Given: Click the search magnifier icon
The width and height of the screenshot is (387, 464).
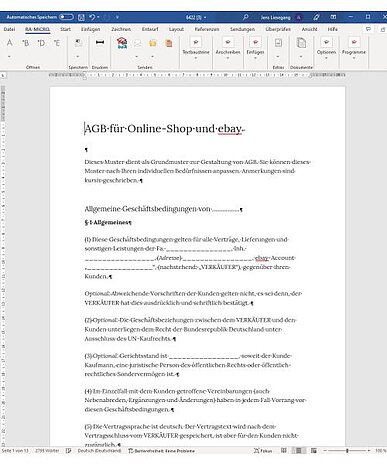Looking at the screenshot, I should [x=246, y=17].
